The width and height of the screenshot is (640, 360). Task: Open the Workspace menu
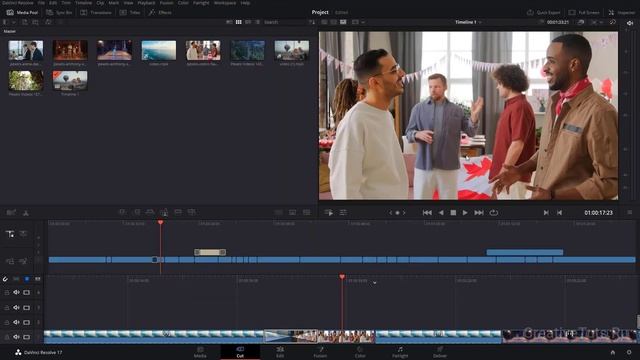click(x=225, y=3)
